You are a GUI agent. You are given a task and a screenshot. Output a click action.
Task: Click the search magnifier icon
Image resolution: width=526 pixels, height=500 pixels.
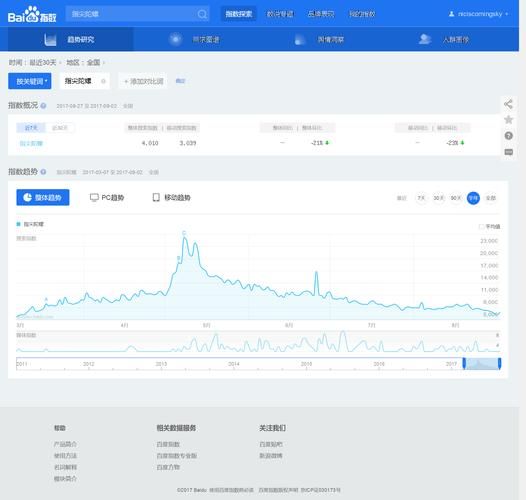(202, 14)
